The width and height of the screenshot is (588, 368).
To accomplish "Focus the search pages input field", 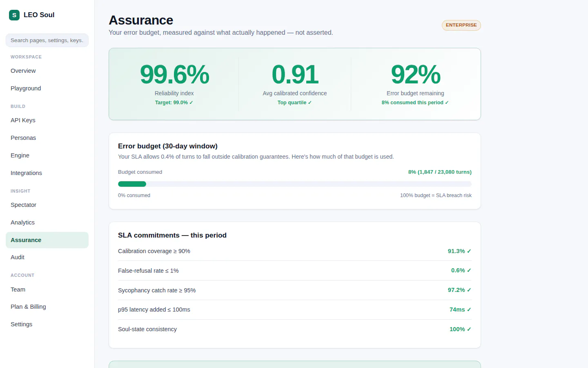I will pyautogui.click(x=47, y=40).
